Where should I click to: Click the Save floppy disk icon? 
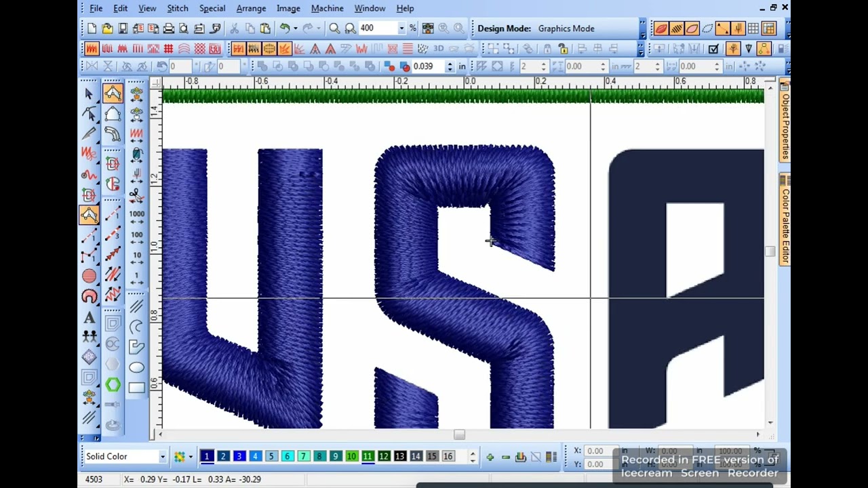(123, 28)
